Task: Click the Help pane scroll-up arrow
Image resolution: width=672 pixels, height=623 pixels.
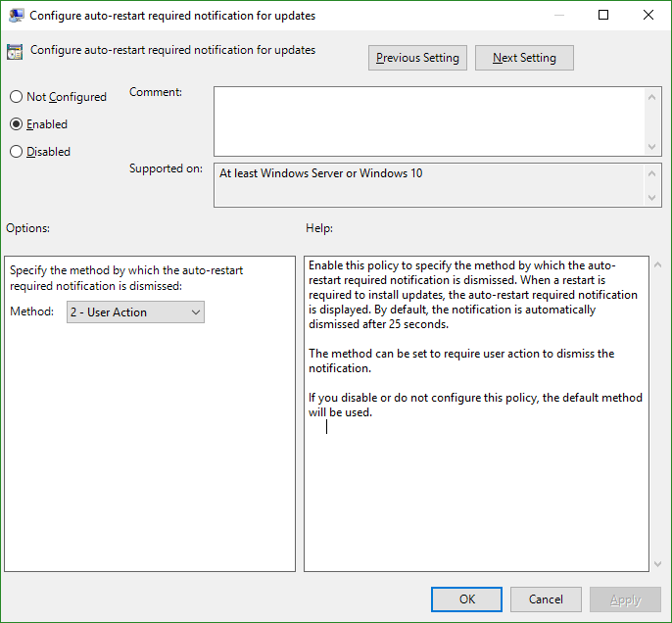Action: 657,264
